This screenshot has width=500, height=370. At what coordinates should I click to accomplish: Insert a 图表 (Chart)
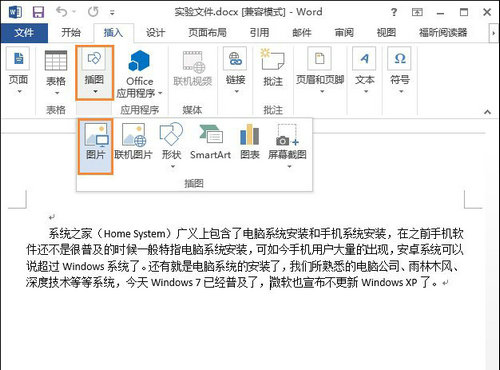click(x=250, y=142)
